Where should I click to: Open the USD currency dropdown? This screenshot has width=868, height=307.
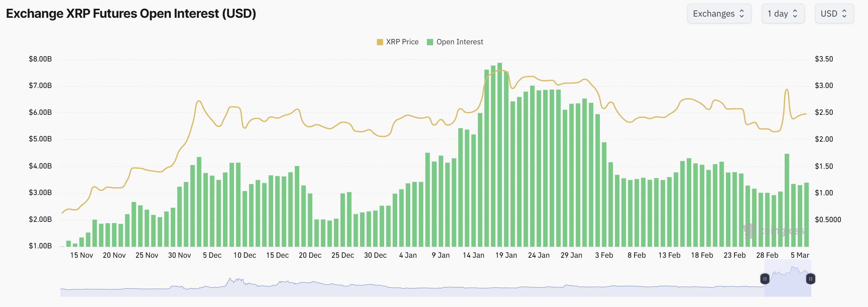[834, 13]
